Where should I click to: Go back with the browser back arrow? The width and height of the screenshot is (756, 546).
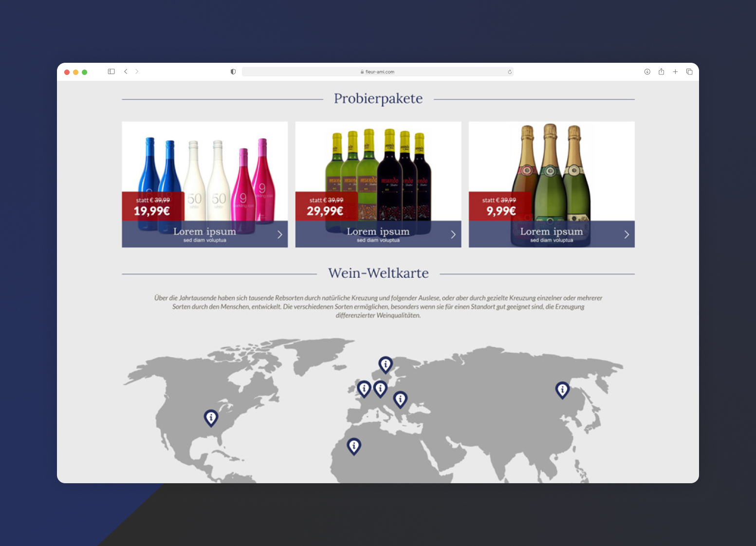click(126, 72)
